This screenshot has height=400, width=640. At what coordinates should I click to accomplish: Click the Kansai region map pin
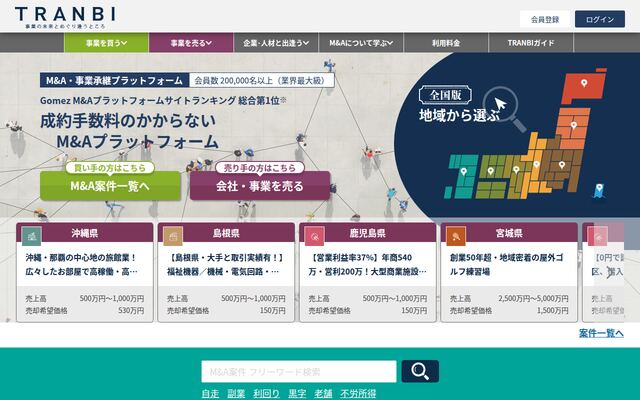[x=516, y=169]
